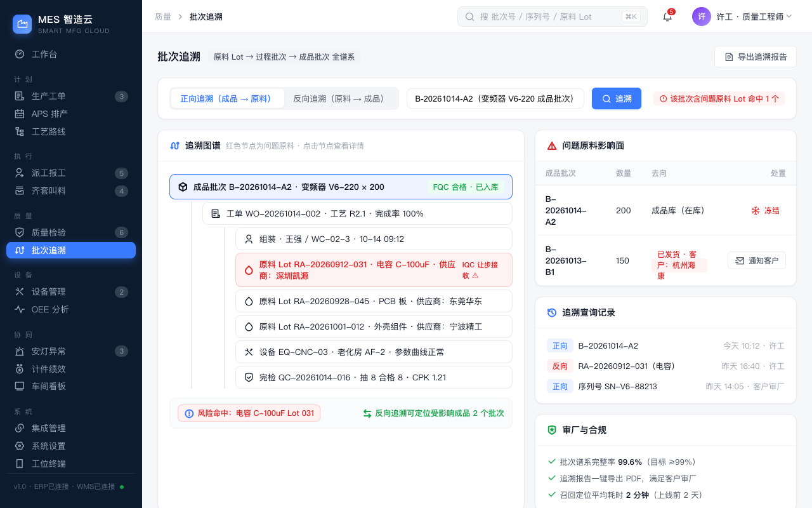Image resolution: width=812 pixels, height=508 pixels.
Task: Select 组装·王强 / WC-02-3 node
Action: click(374, 239)
